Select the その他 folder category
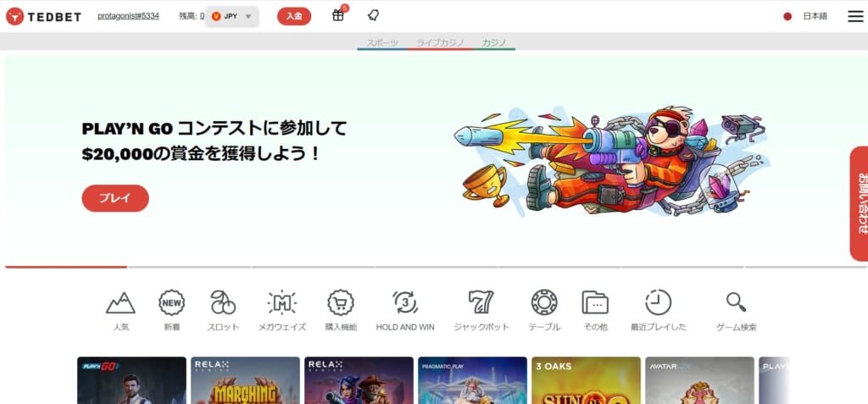The height and width of the screenshot is (404, 868). pyautogui.click(x=595, y=311)
